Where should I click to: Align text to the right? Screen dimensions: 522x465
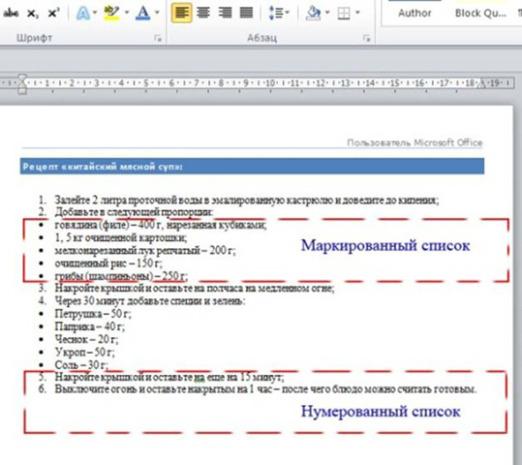[x=225, y=13]
